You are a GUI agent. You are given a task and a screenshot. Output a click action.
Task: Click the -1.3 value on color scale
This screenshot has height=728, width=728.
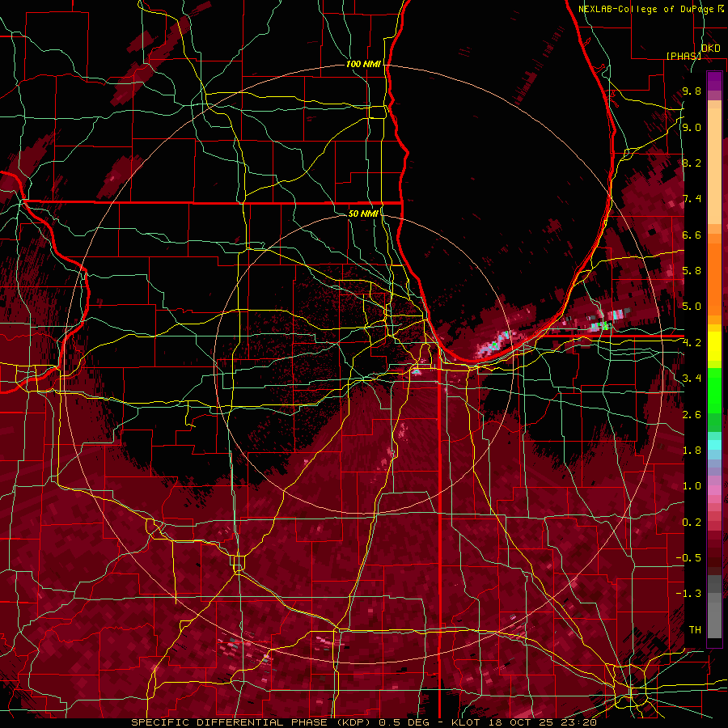[688, 594]
